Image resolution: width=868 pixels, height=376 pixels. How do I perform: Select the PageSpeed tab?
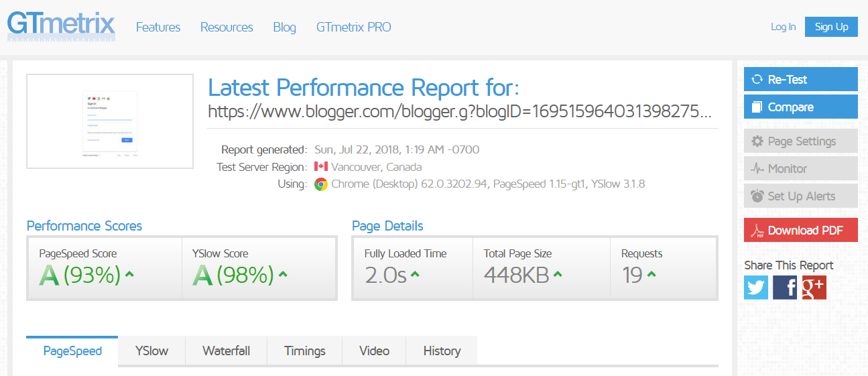click(72, 351)
